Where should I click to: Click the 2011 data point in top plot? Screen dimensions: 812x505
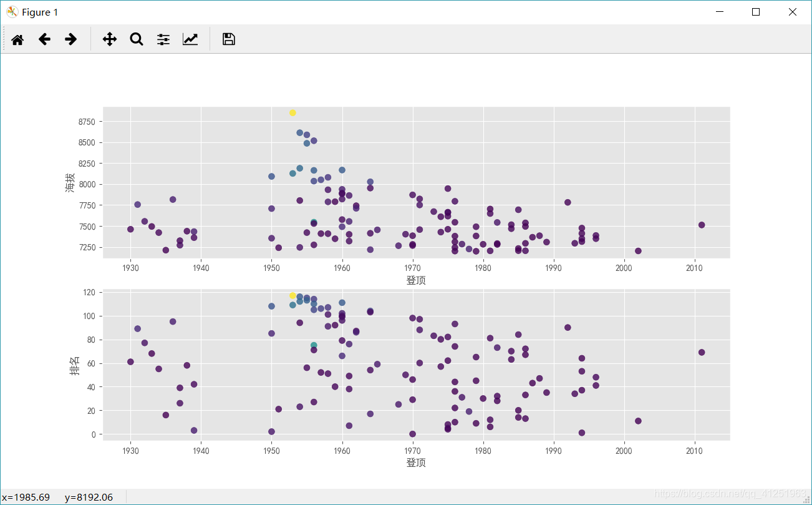click(702, 225)
